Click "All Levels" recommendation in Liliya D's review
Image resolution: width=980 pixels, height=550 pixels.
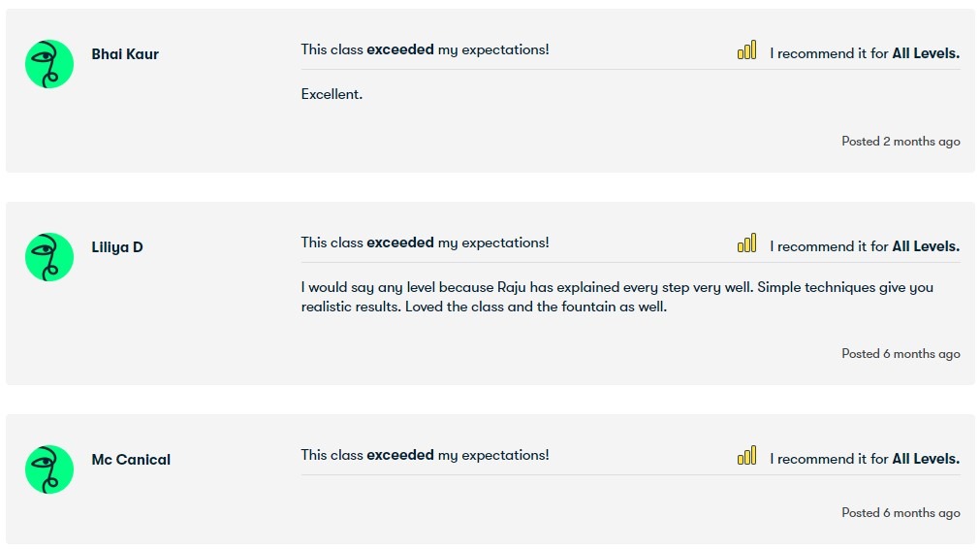(925, 246)
